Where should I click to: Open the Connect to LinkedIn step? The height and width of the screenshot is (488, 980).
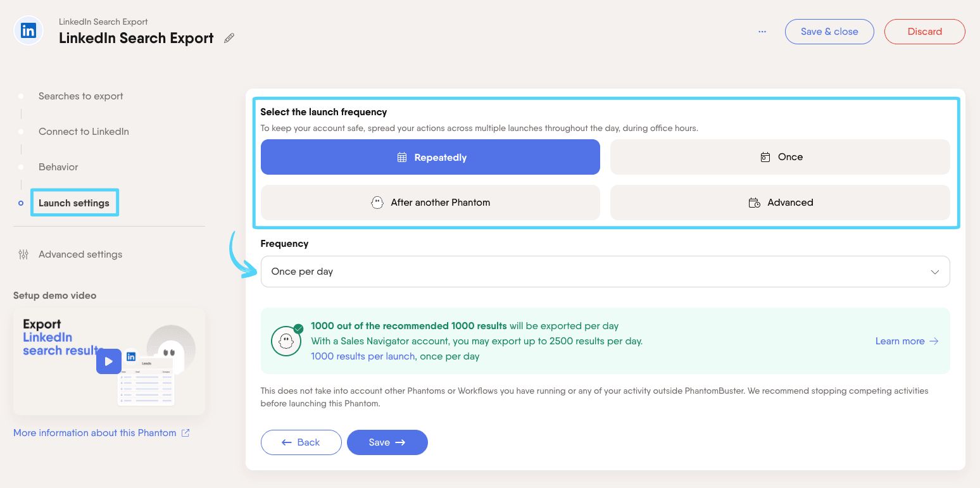click(84, 132)
